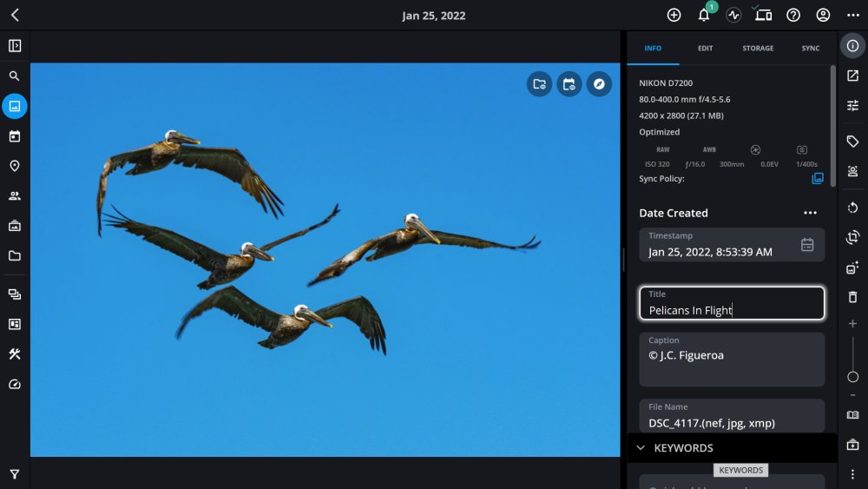Open the folders view in left sidebar
The width and height of the screenshot is (868, 489).
pos(15,256)
